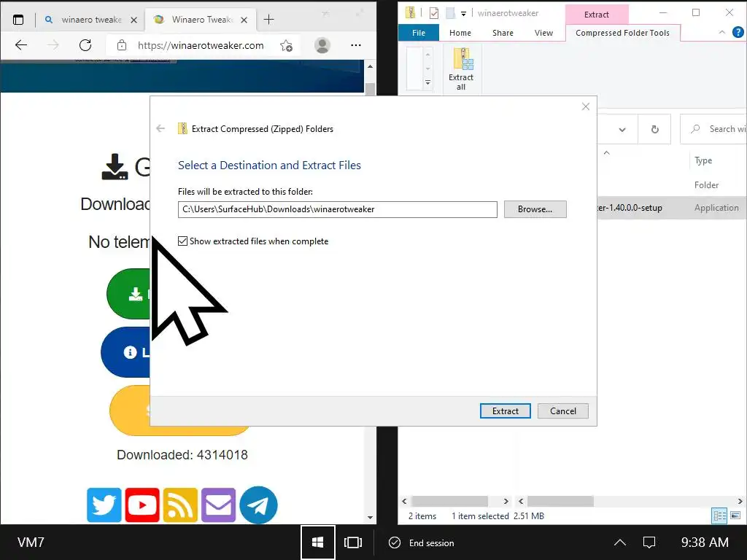View site info lock icon
Image resolution: width=747 pixels, height=560 pixels.
pos(122,45)
